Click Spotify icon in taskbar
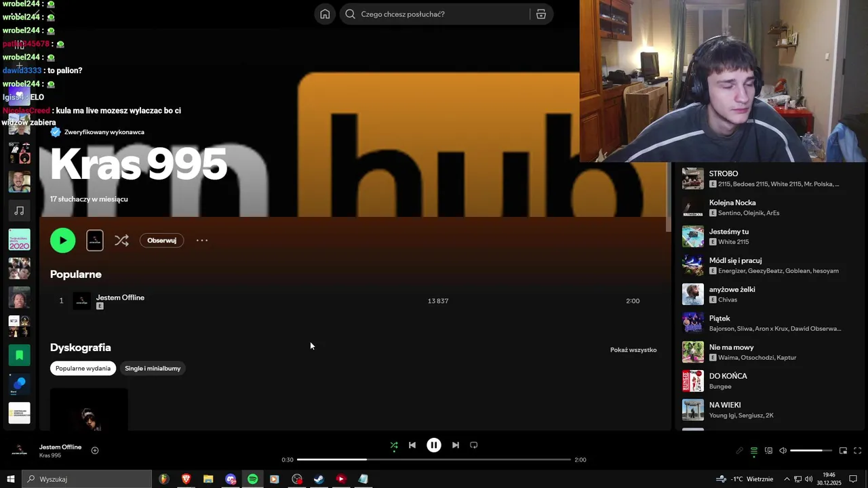Screen dimensions: 868x488 point(252,479)
